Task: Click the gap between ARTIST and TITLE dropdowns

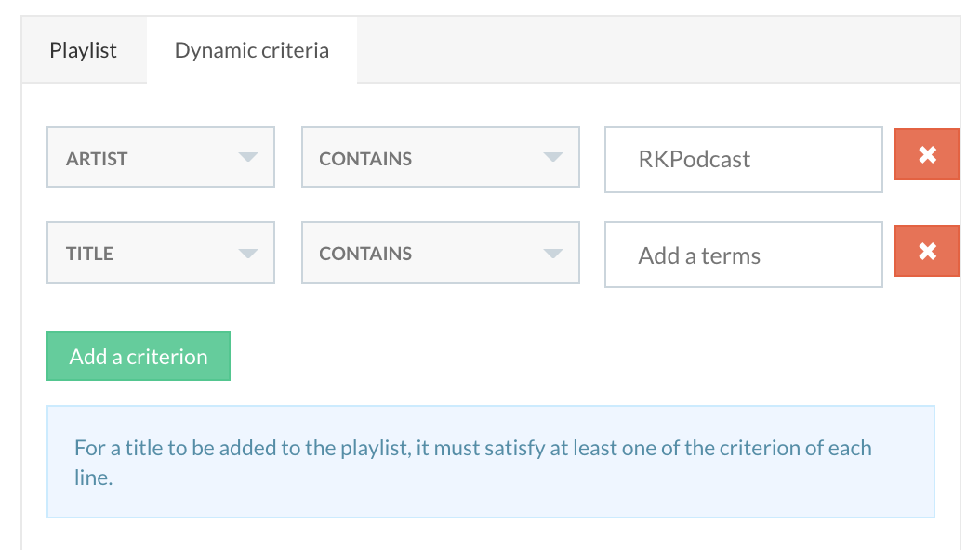Action: 160,204
